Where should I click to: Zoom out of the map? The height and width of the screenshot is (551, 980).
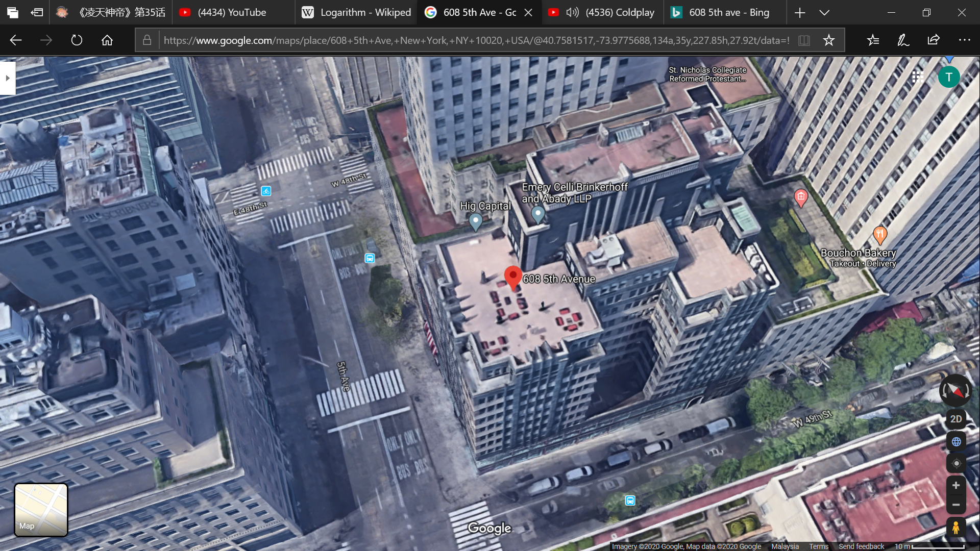click(x=956, y=505)
